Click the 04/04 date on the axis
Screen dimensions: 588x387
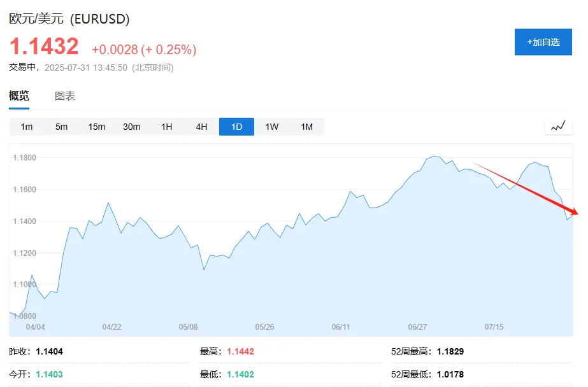tap(35, 327)
